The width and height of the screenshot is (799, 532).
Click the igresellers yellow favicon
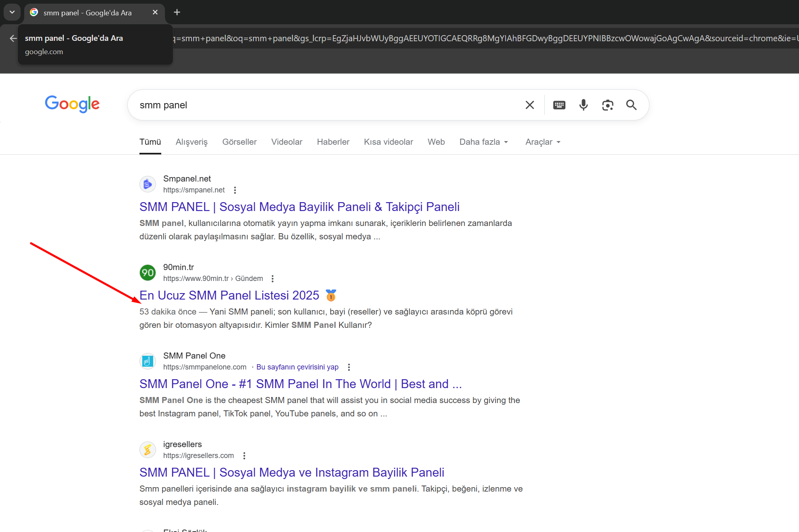148,450
